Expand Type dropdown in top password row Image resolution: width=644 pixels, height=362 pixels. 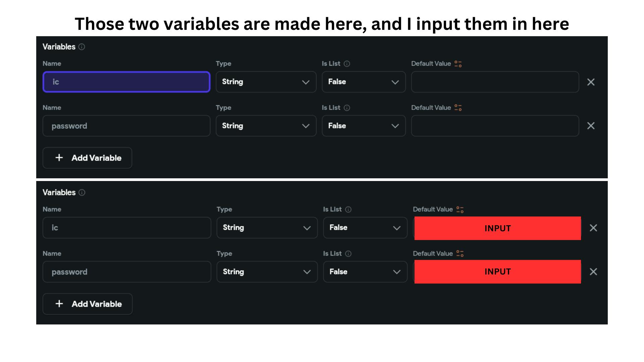[266, 126]
